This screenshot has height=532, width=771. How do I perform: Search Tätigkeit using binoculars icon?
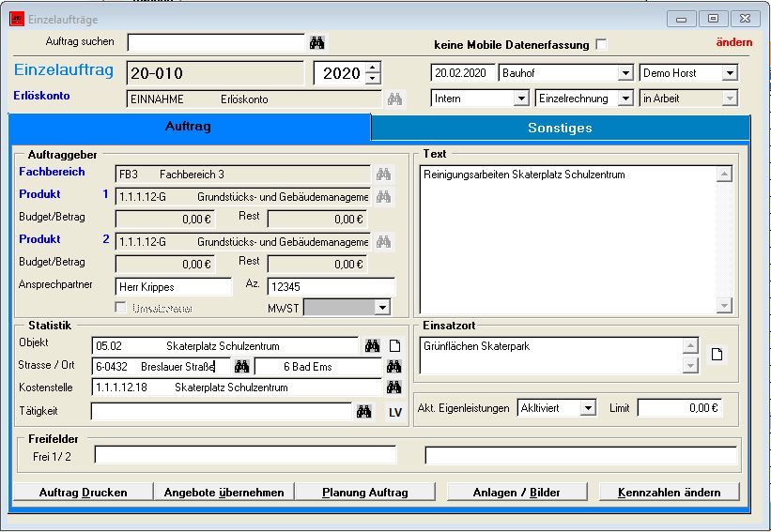[364, 412]
